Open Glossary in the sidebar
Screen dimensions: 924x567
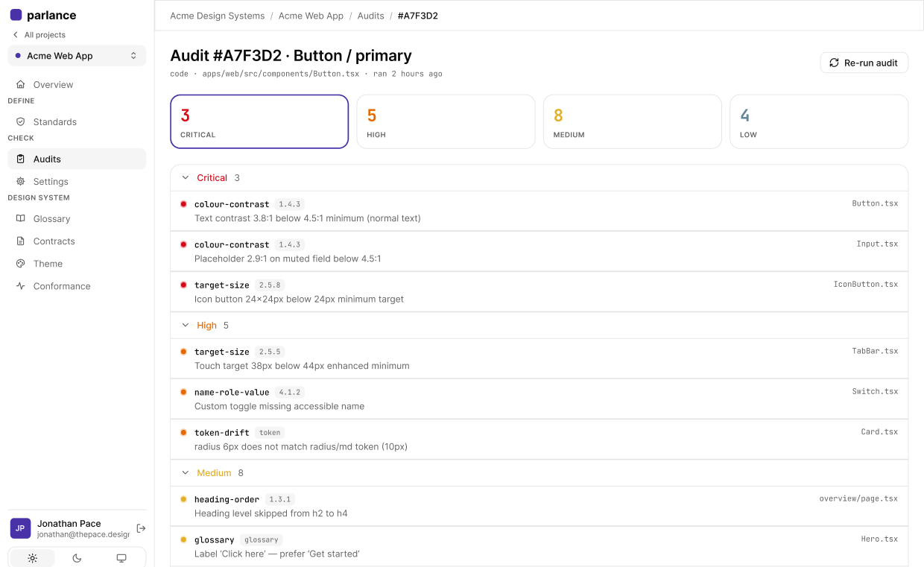(x=77, y=219)
